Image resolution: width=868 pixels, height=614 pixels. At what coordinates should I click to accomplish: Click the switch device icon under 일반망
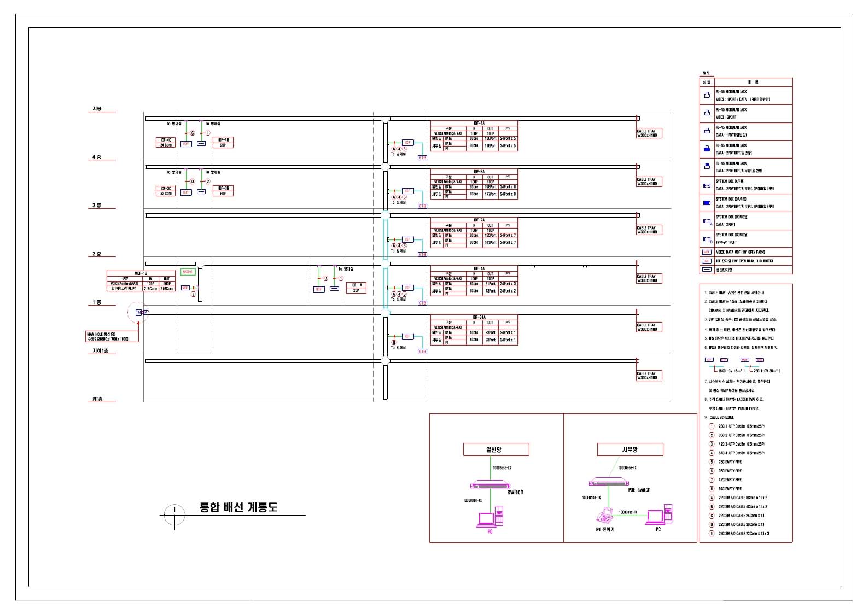(491, 485)
